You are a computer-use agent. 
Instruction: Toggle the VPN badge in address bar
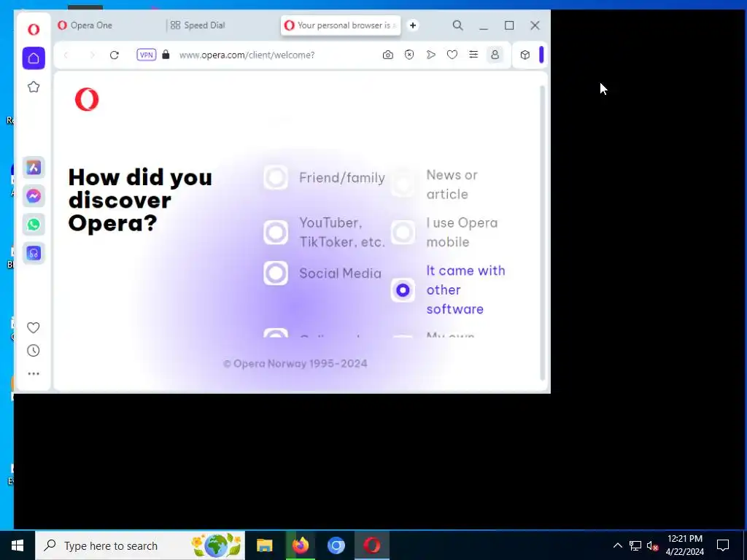146,55
